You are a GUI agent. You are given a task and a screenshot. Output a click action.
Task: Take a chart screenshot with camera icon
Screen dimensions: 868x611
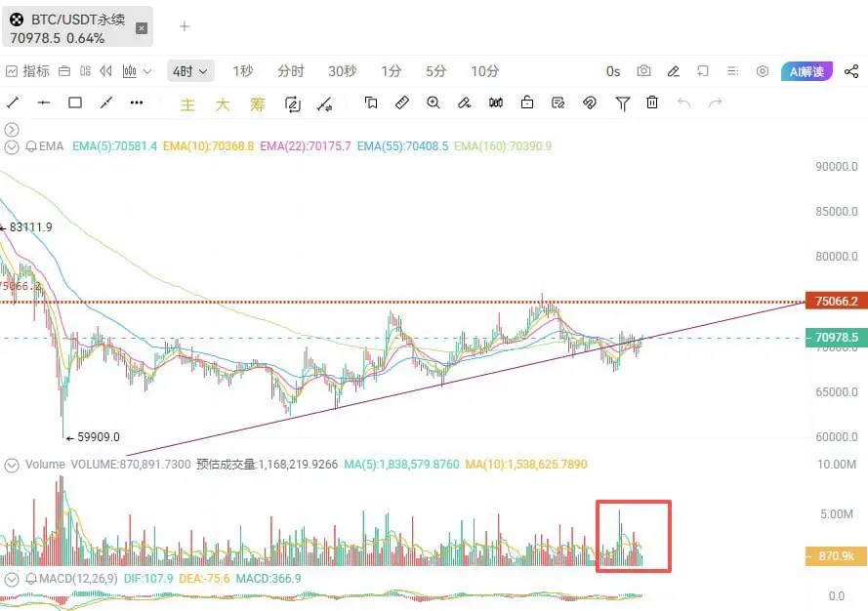pyautogui.click(x=643, y=71)
